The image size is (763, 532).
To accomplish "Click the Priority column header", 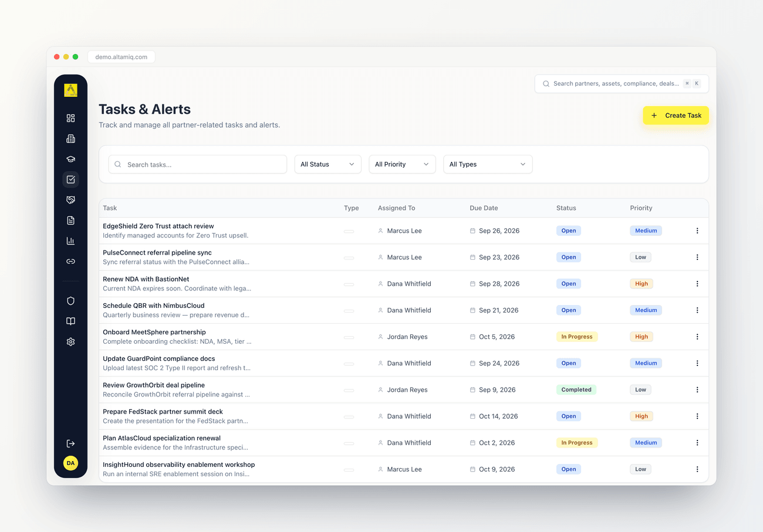I will (x=641, y=208).
